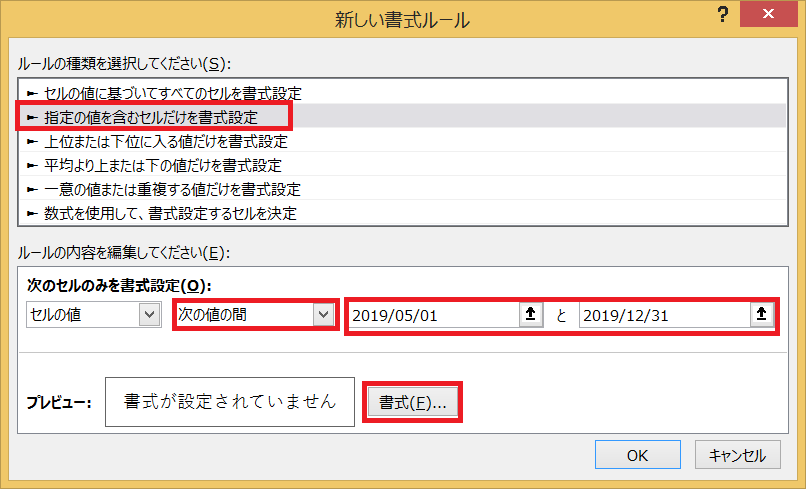Click range selector icon beside 2019/05/01

tap(530, 314)
